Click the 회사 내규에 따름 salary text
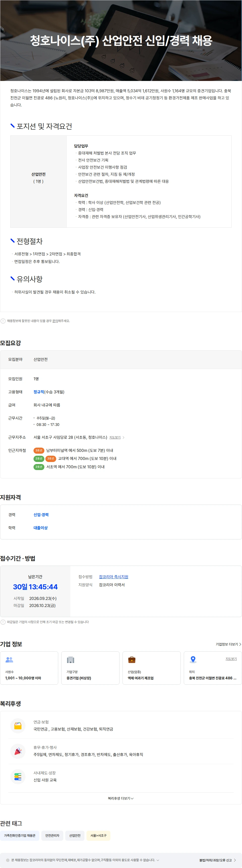The image size is (242, 868). click(x=47, y=405)
